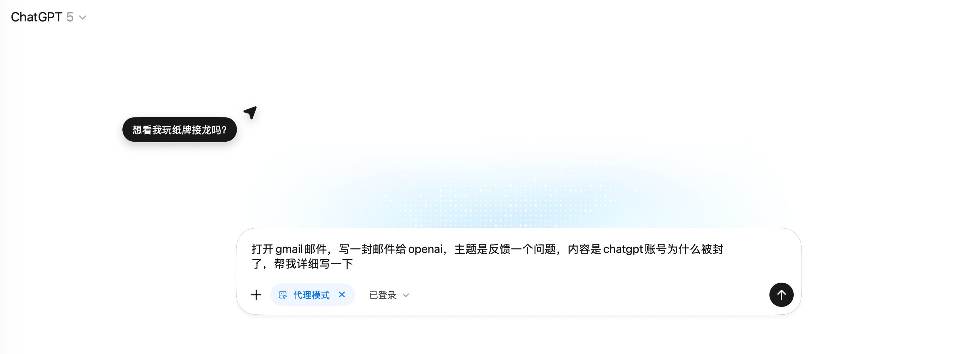This screenshot has width=980, height=354.
Task: Click the 想看我玩纸牌接龙吗? suggestion bubble
Action: (180, 130)
